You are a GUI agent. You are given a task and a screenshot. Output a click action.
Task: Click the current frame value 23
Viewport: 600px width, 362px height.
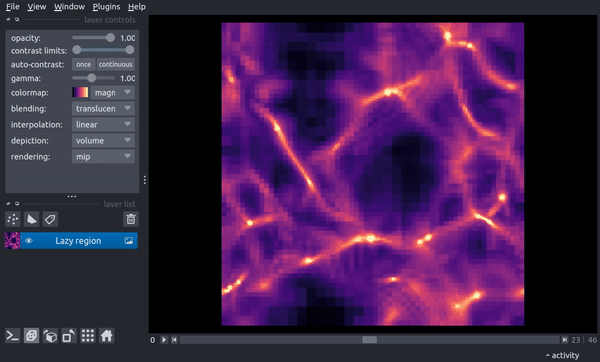tap(576, 340)
